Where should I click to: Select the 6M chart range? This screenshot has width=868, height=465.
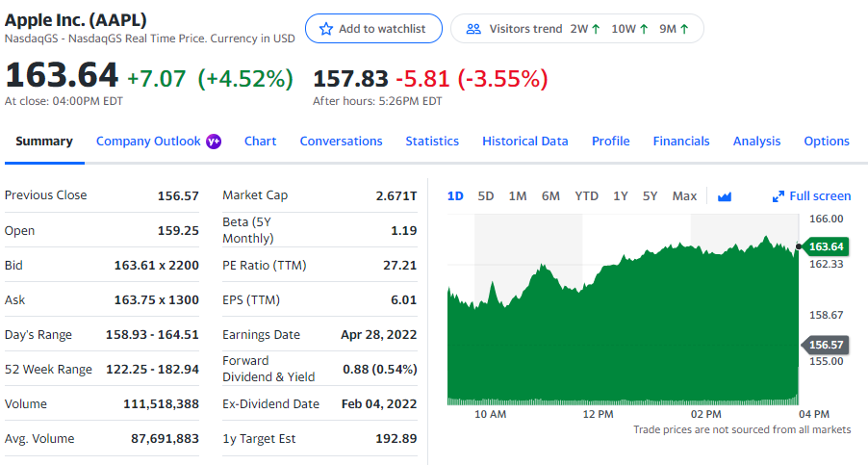pos(550,196)
